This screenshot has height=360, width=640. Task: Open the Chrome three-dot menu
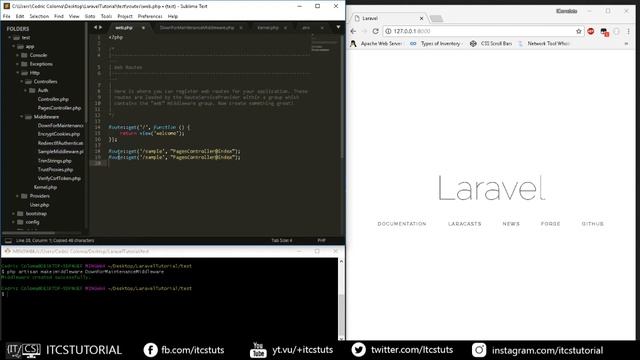point(629,31)
